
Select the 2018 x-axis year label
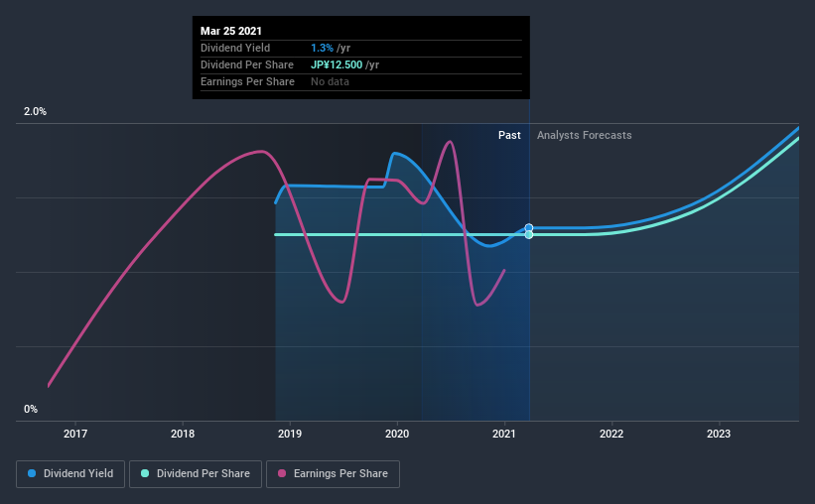pos(183,434)
